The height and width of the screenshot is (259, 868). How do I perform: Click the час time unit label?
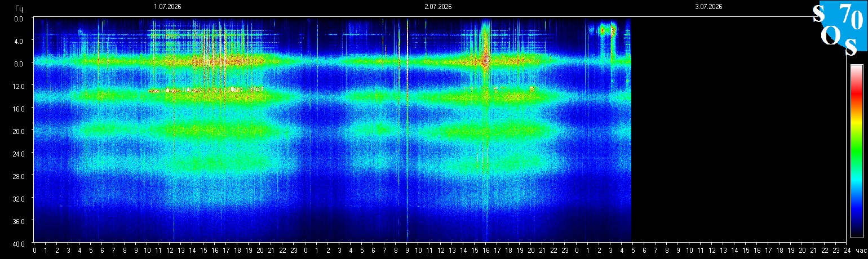[x=860, y=251]
